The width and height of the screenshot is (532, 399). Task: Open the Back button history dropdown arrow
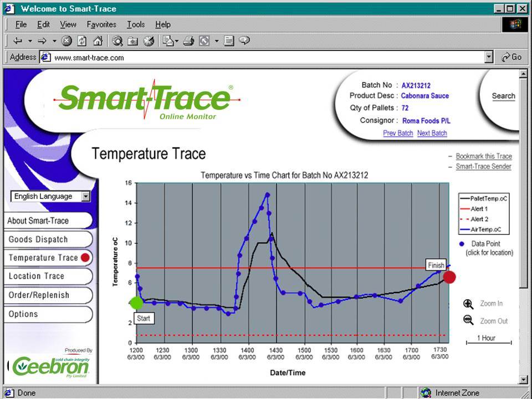[x=30, y=42]
